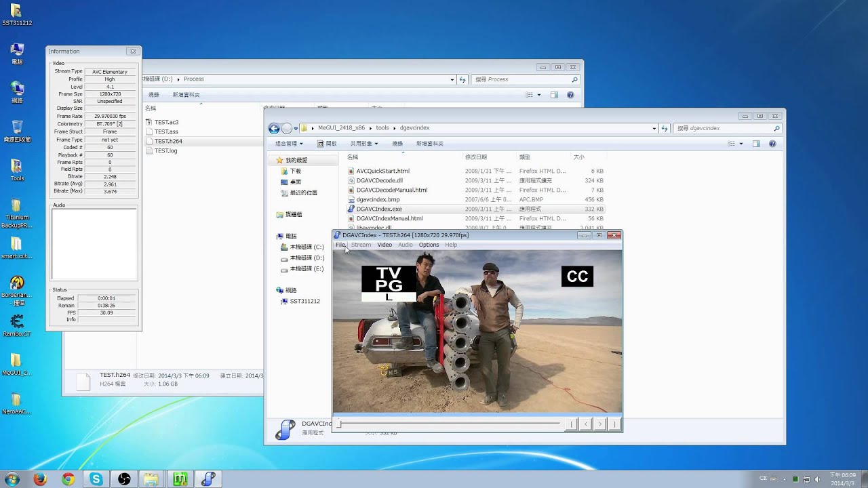Select 下載 in the navigation pane

tap(296, 171)
